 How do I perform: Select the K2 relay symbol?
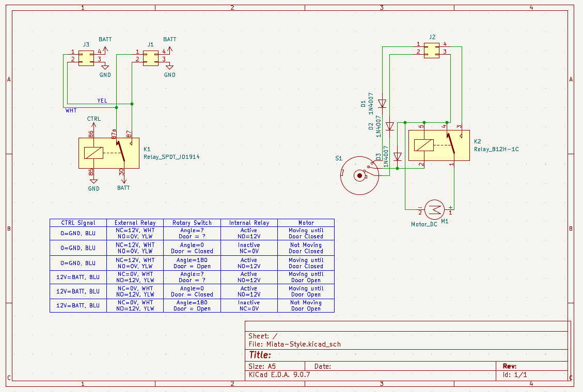coord(438,145)
